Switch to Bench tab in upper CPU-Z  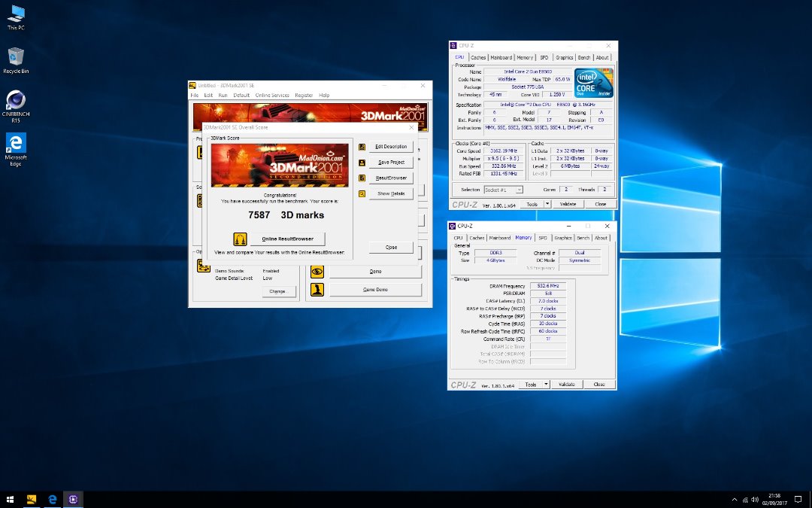[584, 57]
